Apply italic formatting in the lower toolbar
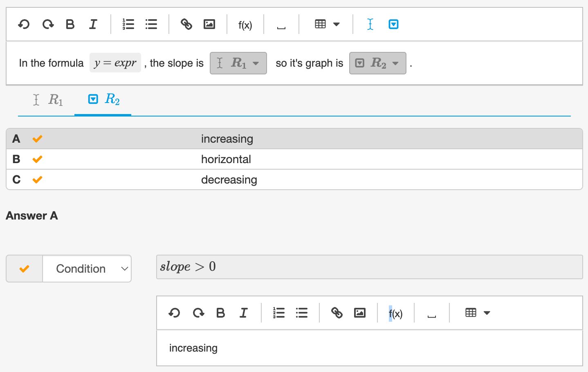588x372 pixels. pos(243,313)
